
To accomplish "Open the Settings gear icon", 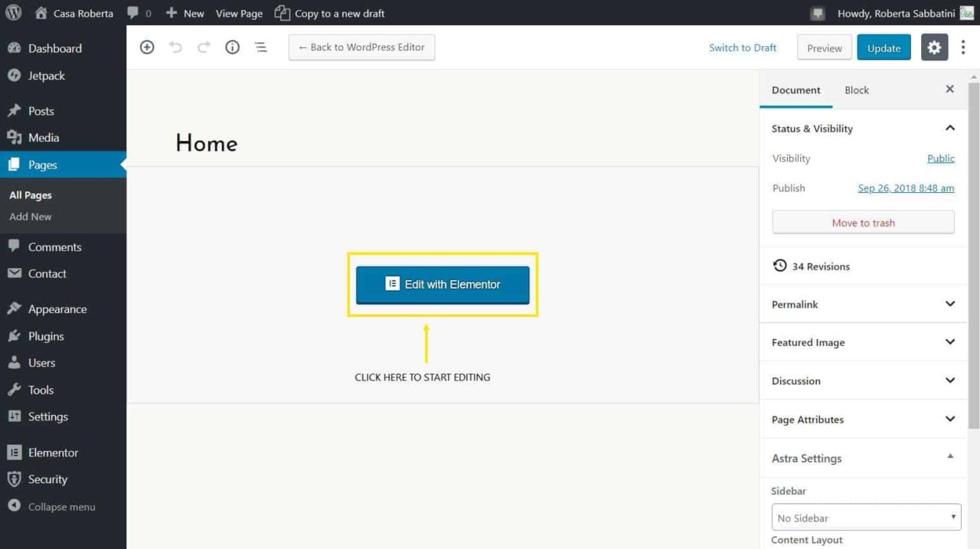I will (x=934, y=47).
